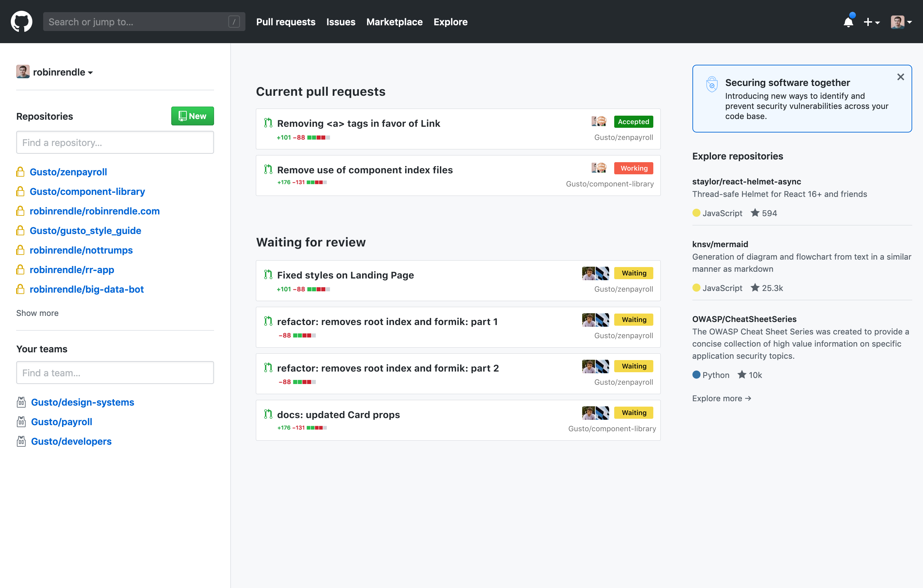Click the yellow JavaScript dot for react-helmet-async
The width and height of the screenshot is (923, 588).
[x=696, y=213]
